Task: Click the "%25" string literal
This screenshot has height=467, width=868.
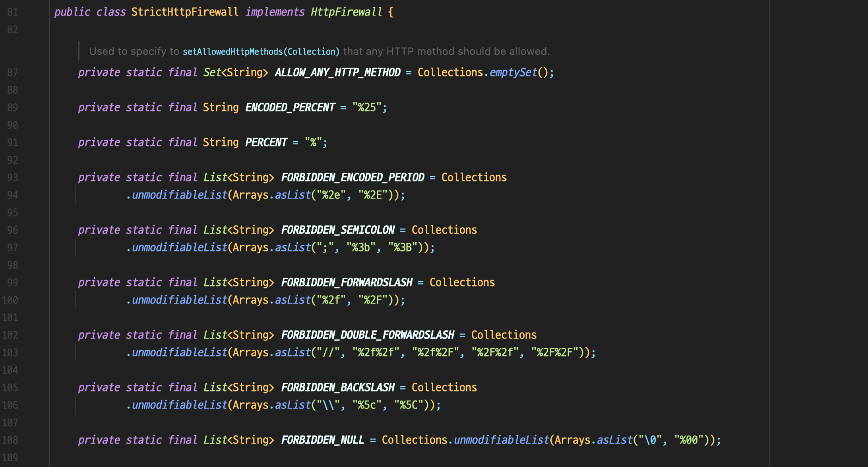Action: tap(367, 107)
